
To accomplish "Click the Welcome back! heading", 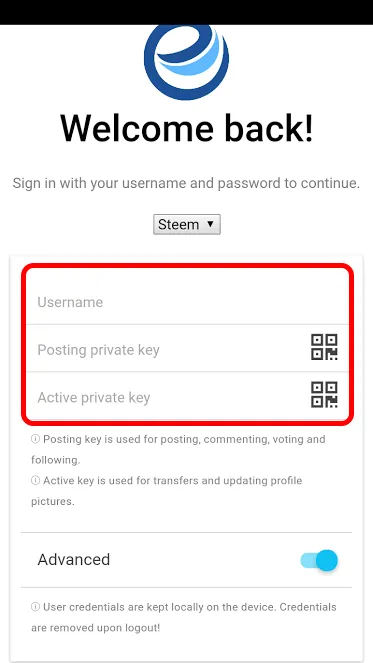I will click(186, 128).
